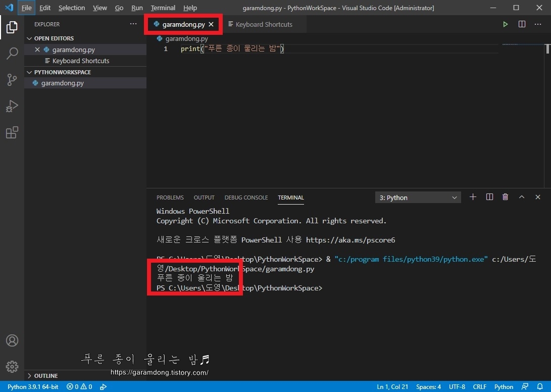Screen dimensions: 551x392
Task: Select garamdong.py entry under Open Editors
Action: point(85,50)
